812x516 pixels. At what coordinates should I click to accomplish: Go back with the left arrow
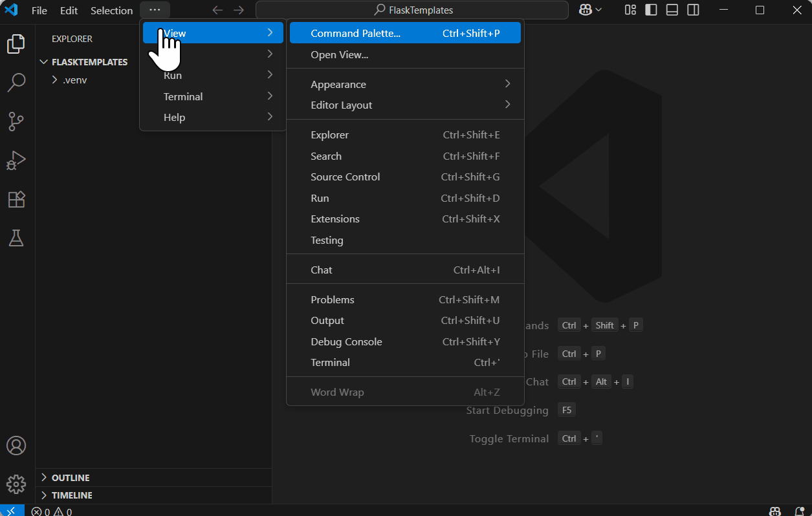pyautogui.click(x=217, y=10)
